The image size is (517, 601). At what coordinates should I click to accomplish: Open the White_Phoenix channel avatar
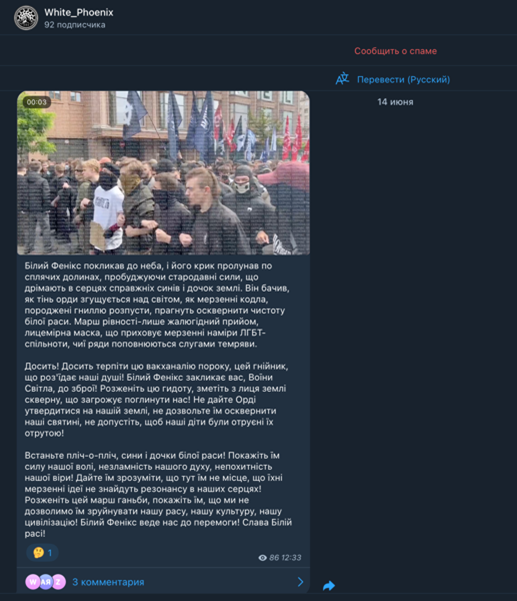point(26,18)
